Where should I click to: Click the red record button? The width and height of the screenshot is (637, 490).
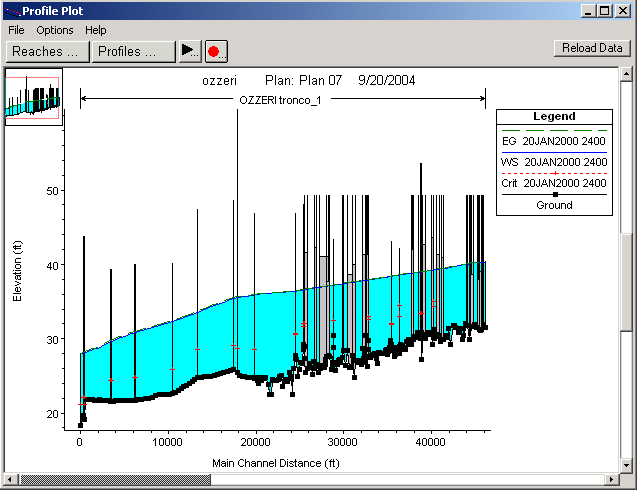click(216, 51)
